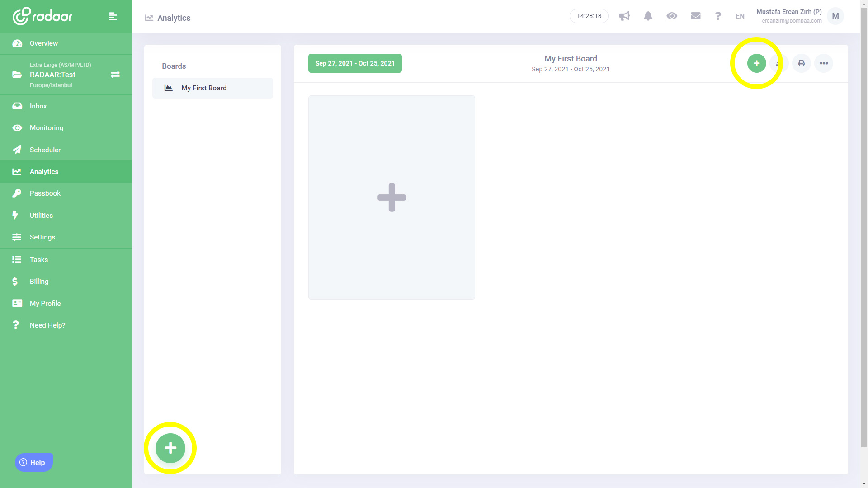The height and width of the screenshot is (488, 868).
Task: Click the megaphone announcements icon
Action: click(624, 16)
